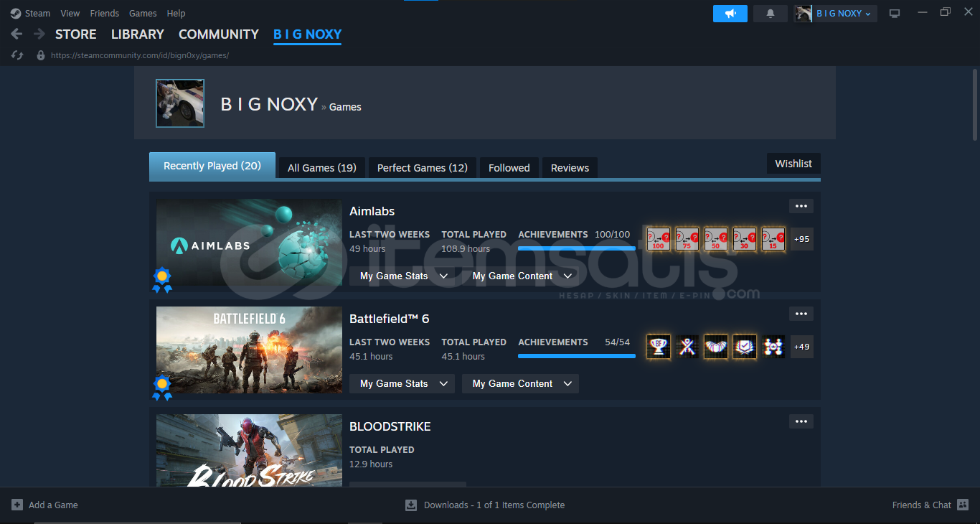Open the BLOODSTRIKE game banner image
This screenshot has width=980, height=524.
(x=249, y=451)
